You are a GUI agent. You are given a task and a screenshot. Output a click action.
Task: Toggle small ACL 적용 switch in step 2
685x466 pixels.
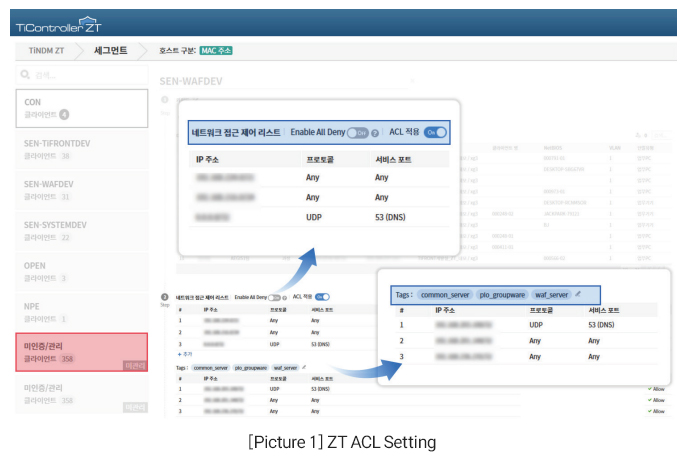tap(322, 297)
